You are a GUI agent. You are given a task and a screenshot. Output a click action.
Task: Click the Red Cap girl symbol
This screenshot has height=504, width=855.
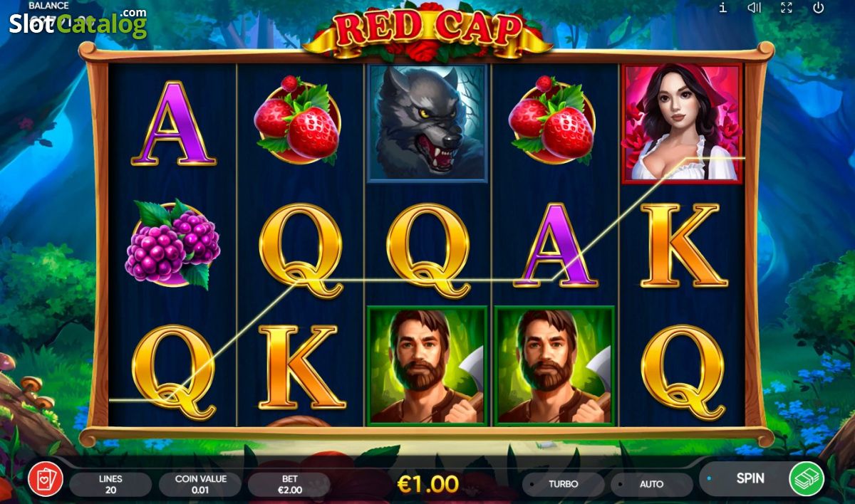[x=682, y=122]
